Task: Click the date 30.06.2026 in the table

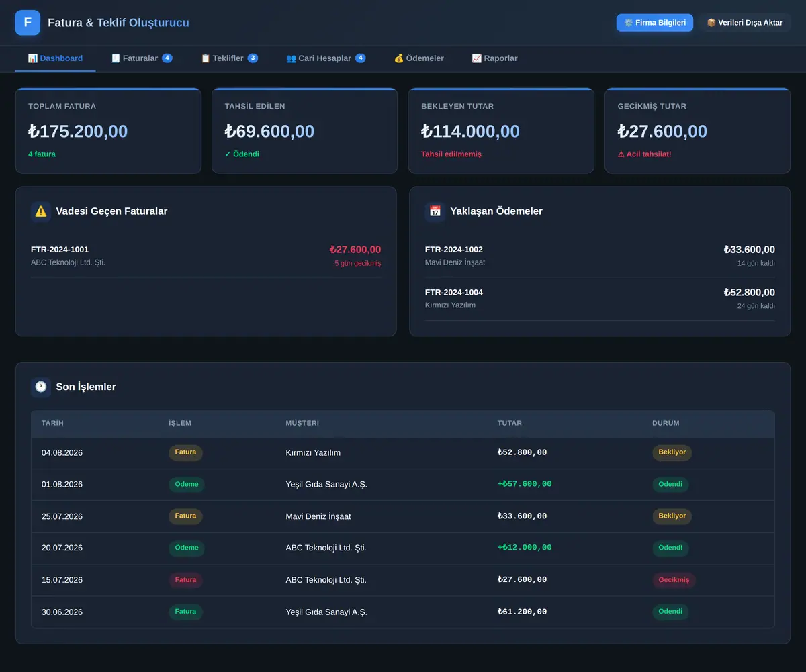Action: click(x=62, y=612)
